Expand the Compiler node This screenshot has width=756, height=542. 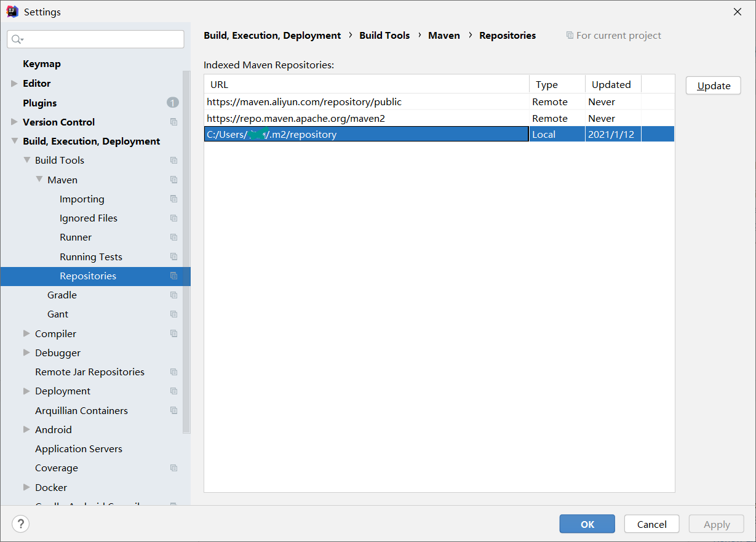(26, 333)
